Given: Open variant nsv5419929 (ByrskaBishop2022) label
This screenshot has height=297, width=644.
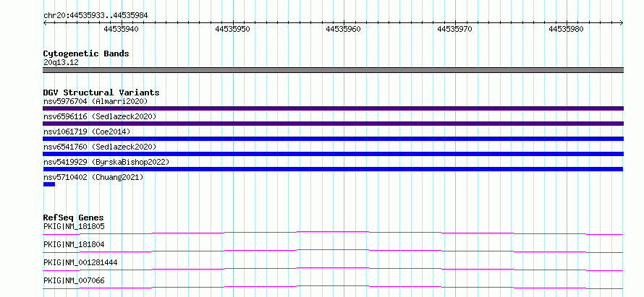Looking at the screenshot, I should [x=106, y=162].
